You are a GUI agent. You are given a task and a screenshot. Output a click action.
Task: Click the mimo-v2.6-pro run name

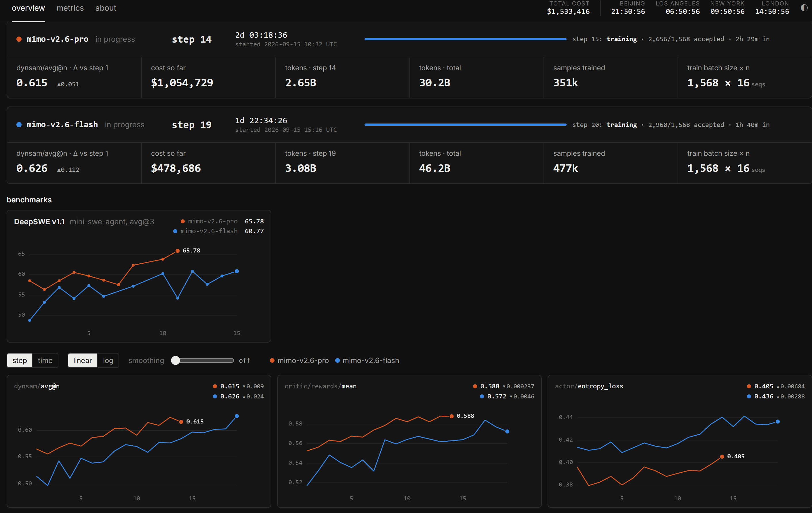[x=57, y=39]
